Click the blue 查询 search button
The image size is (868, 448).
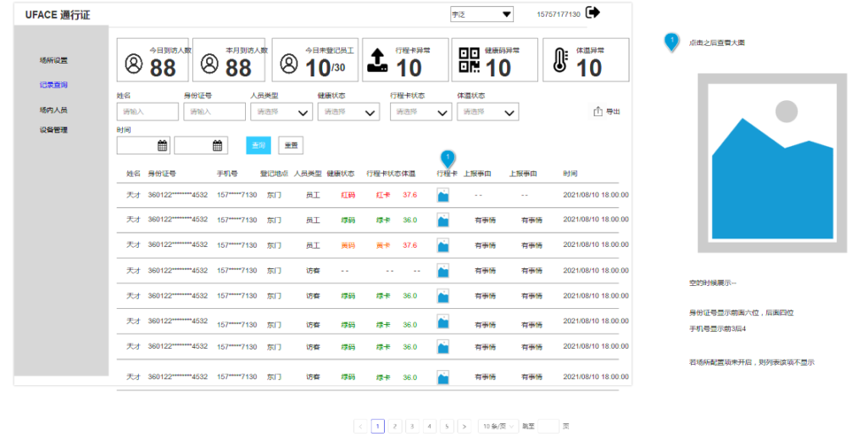click(259, 145)
